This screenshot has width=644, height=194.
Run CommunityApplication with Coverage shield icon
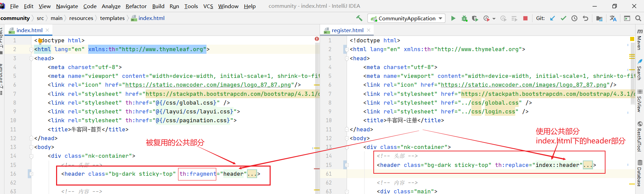[475, 18]
